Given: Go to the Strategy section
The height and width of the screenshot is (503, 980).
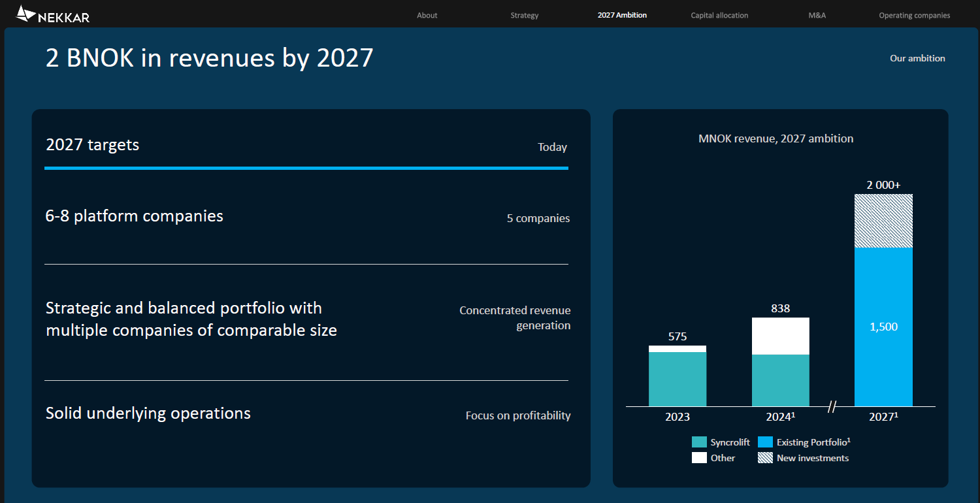Looking at the screenshot, I should (x=525, y=15).
